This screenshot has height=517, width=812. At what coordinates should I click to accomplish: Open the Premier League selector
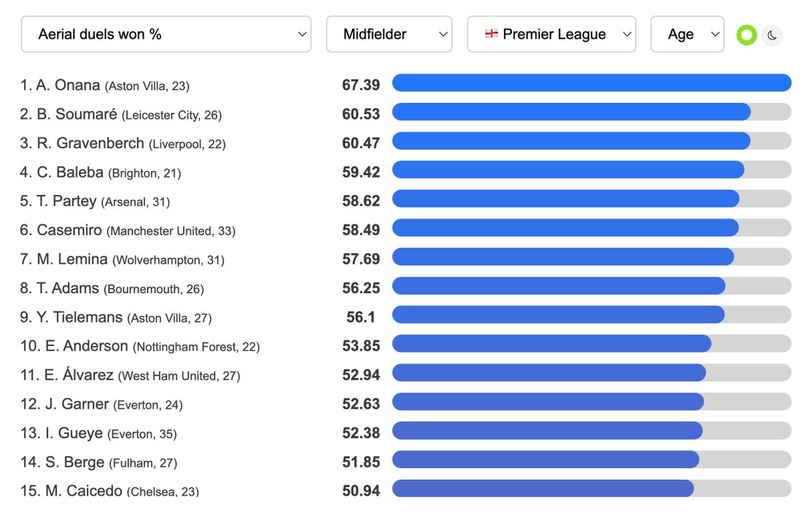tap(551, 35)
